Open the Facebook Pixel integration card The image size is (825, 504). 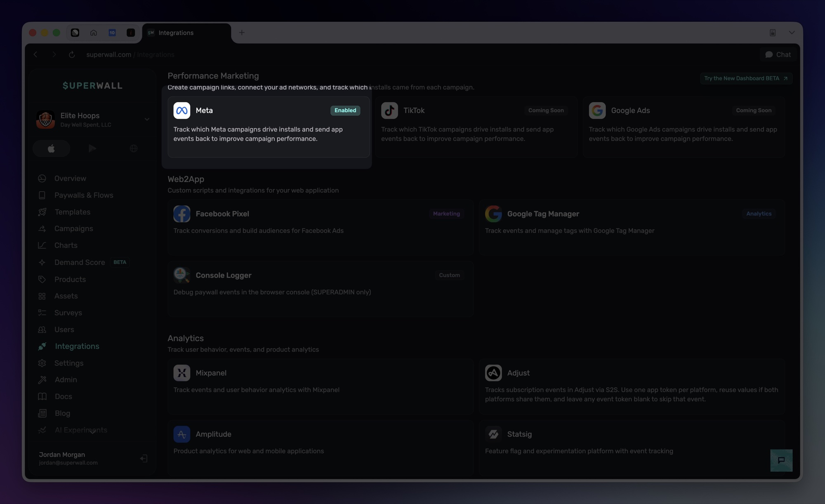tap(321, 228)
